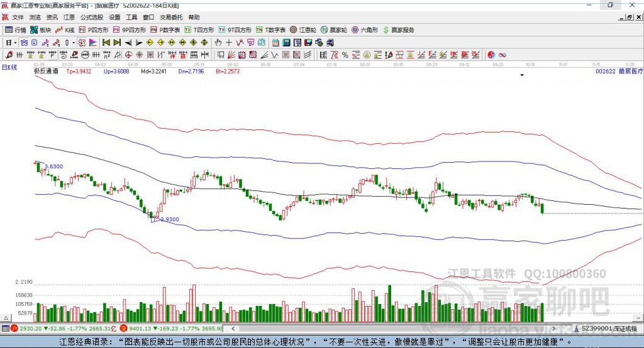Open the 六角形 hexagon tool
The width and height of the screenshot is (644, 348).
coord(365,30)
